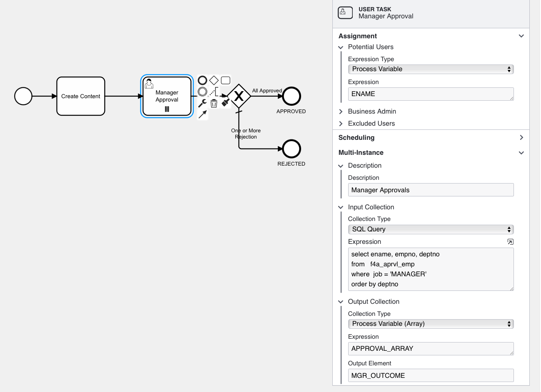
Task: Append an intermediate event from the context pad
Action: [x=202, y=92]
